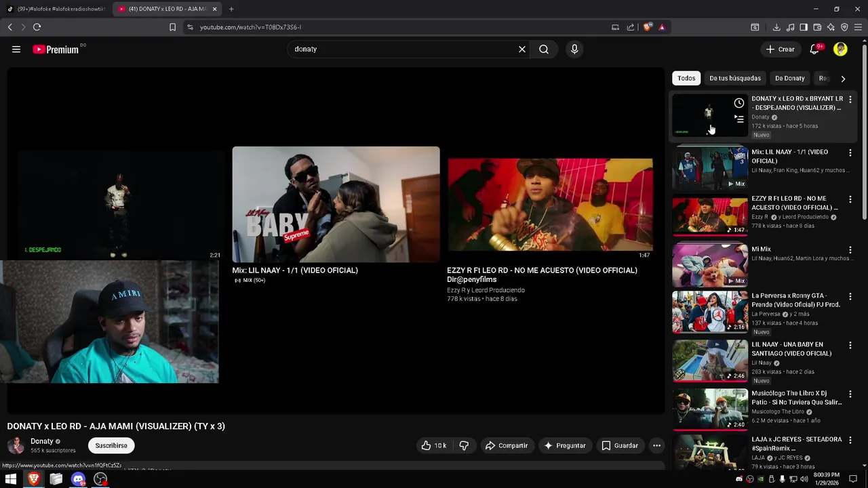Clear the search box with the X
The width and height of the screenshot is (868, 488).
coord(522,49)
